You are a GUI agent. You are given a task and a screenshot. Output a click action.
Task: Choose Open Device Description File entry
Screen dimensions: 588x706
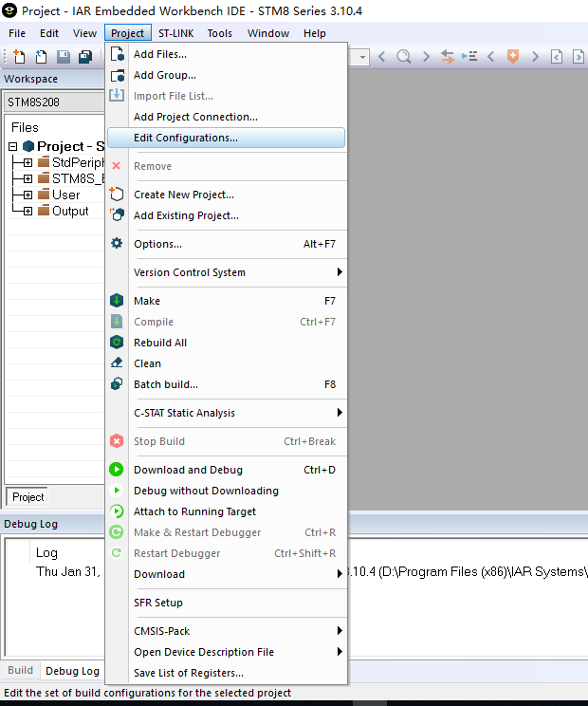(227, 652)
